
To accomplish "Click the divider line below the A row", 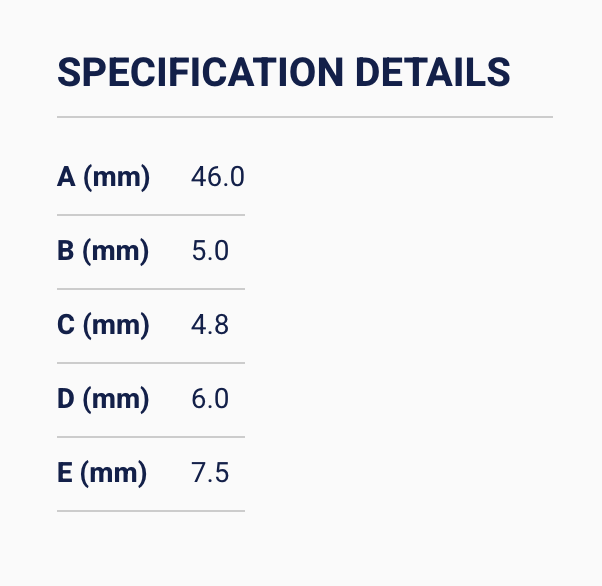I will coord(150,215).
